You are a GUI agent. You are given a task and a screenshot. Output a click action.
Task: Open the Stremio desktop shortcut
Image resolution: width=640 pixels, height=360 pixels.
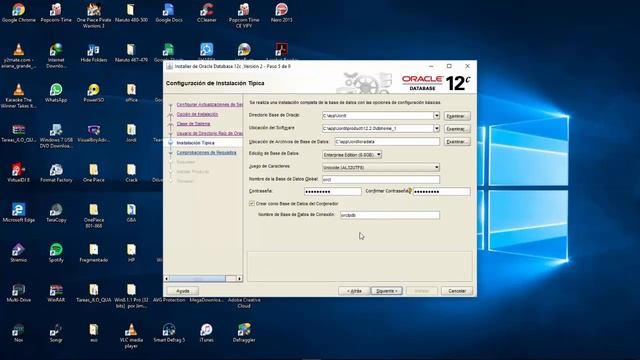tap(18, 252)
